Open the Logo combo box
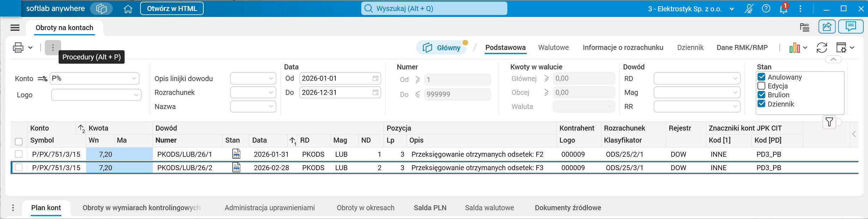 click(96, 95)
